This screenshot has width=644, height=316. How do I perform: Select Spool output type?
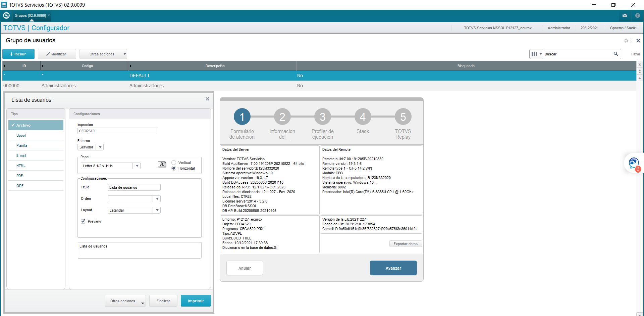[x=36, y=135]
